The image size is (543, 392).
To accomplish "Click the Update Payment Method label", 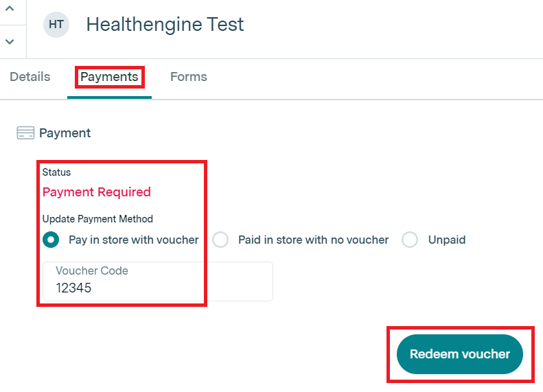I will pyautogui.click(x=97, y=219).
